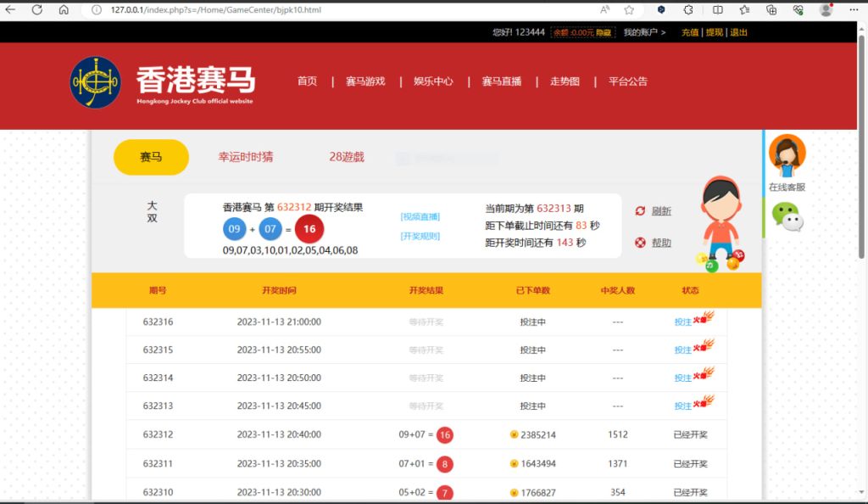Open 平台公告 navigation item

point(628,81)
